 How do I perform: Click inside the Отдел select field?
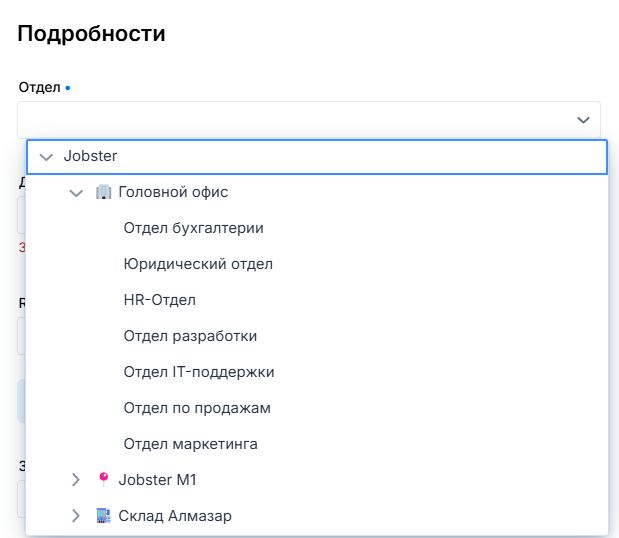click(x=309, y=120)
